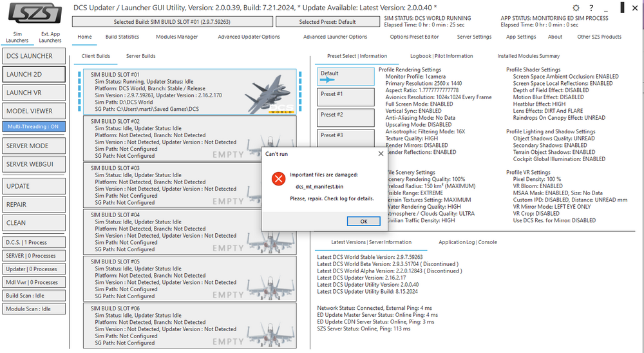644x353 pixels.
Task: Click Mdl Vwr | 0 Processes indicator
Action: [x=33, y=282]
